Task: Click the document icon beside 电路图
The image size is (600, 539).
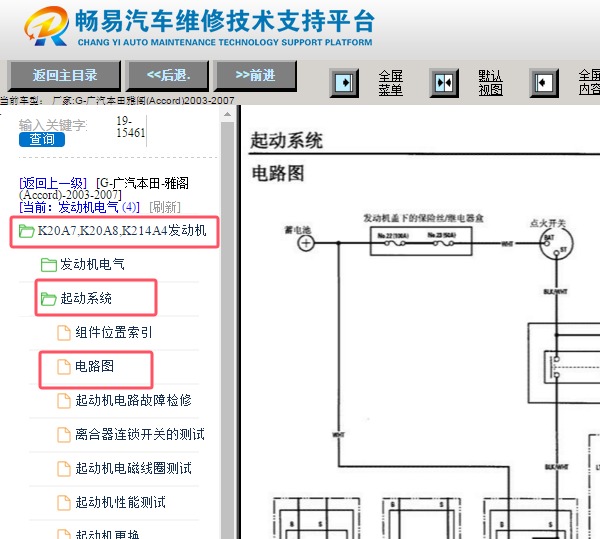Action: (64, 366)
